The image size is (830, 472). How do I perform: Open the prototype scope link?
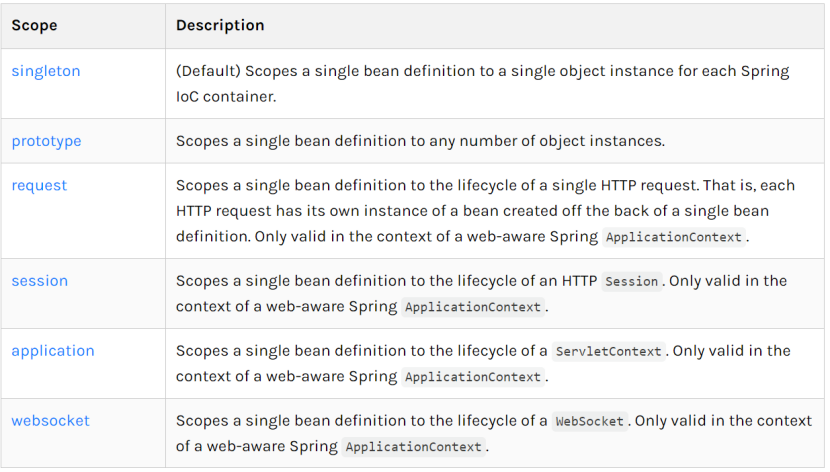47,141
